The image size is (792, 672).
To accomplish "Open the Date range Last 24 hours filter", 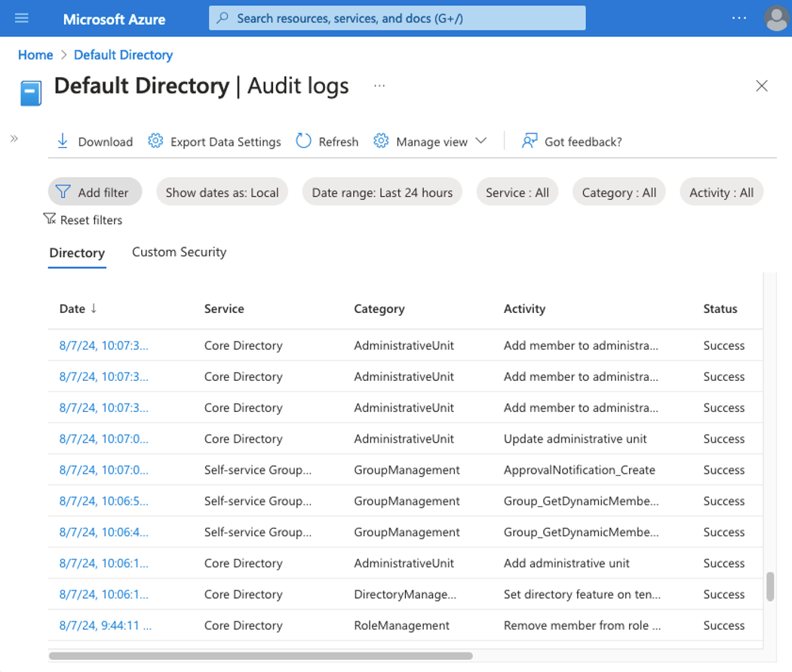I will tap(382, 192).
